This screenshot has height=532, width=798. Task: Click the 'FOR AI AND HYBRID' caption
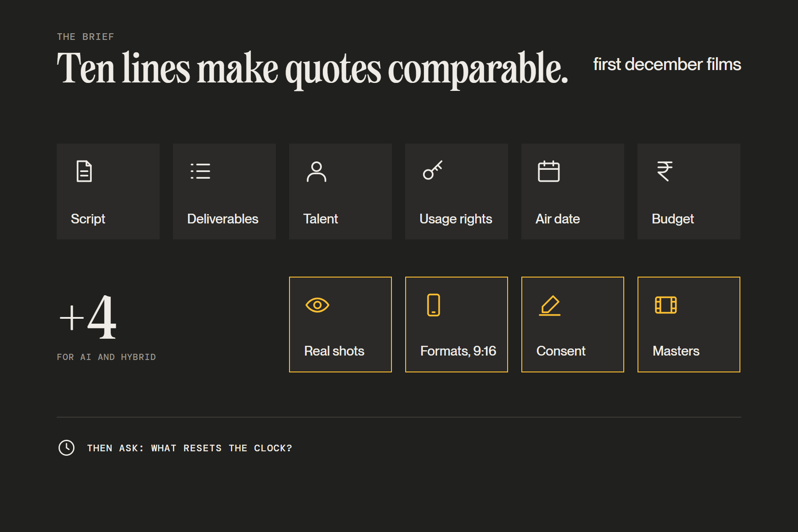tap(106, 357)
